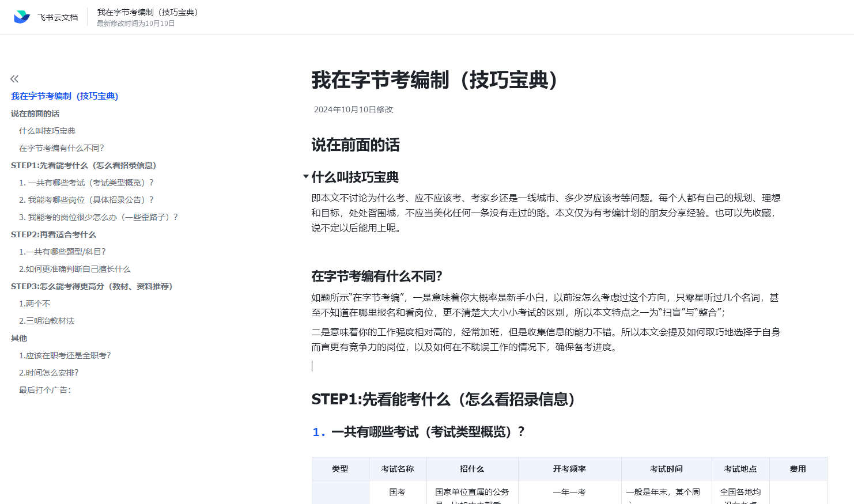Click paragraph starting 即本文不讨论为什么考

pyautogui.click(x=546, y=213)
